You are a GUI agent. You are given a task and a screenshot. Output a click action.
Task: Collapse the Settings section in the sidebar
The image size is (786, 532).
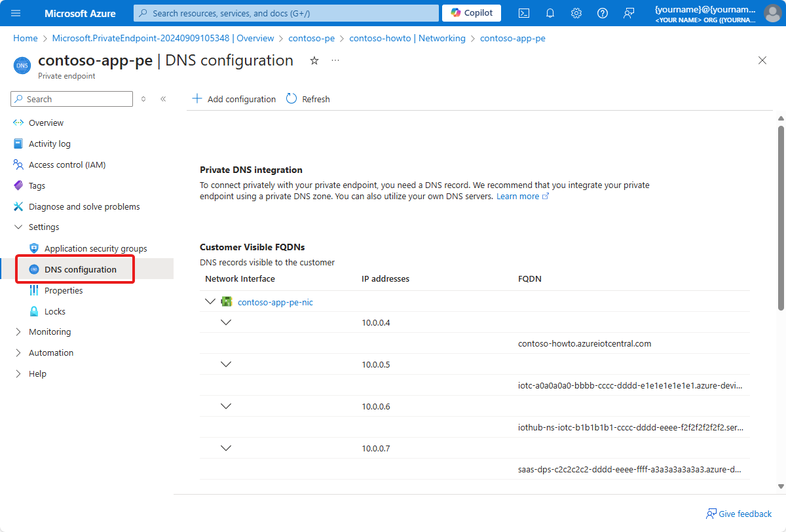point(18,227)
